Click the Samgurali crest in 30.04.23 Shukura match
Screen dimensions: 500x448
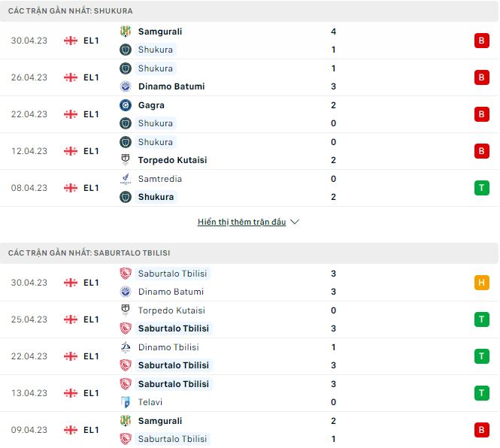(126, 32)
